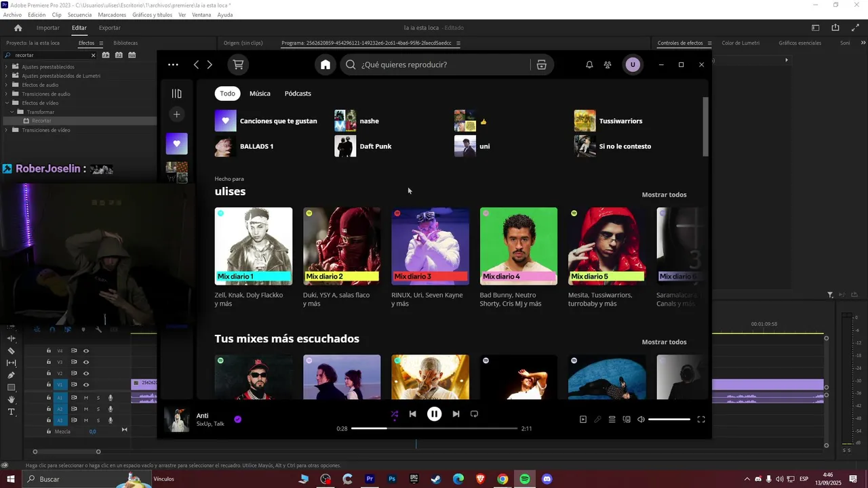Toggle V4 track visibility eye
The height and width of the screenshot is (488, 868).
(x=86, y=351)
